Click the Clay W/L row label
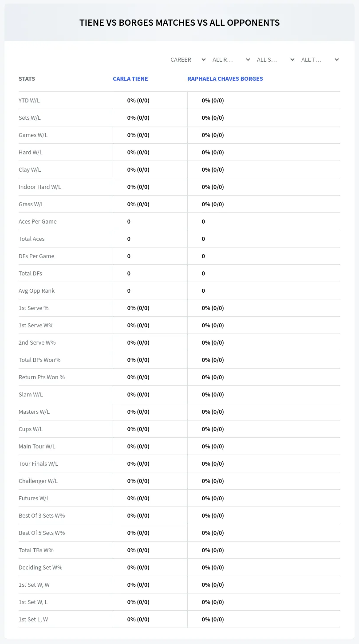The height and width of the screenshot is (644, 359). 30,169
